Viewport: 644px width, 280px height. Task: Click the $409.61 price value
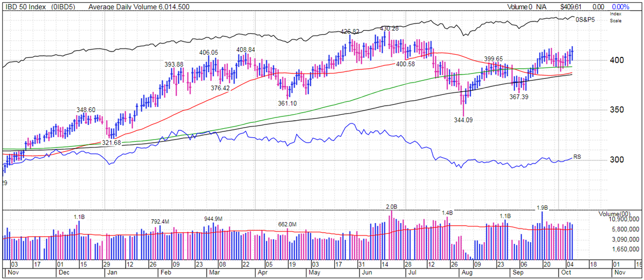570,7
